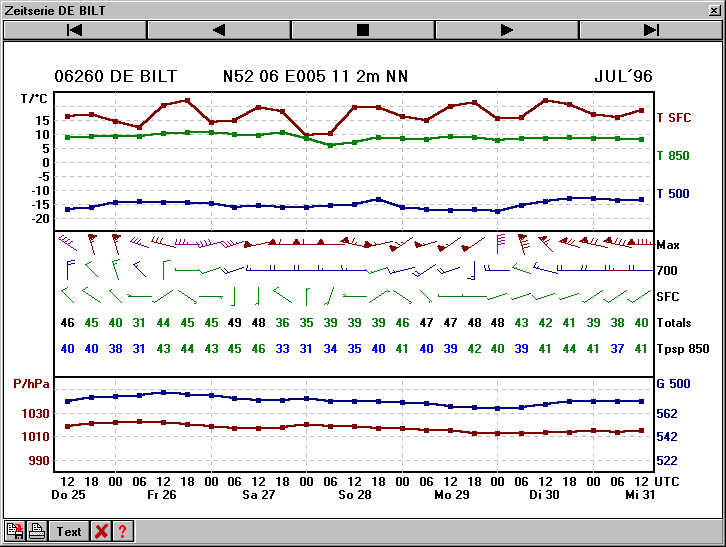The width and height of the screenshot is (726, 547).
Task: Select the G 500 axis label
Action: (672, 383)
